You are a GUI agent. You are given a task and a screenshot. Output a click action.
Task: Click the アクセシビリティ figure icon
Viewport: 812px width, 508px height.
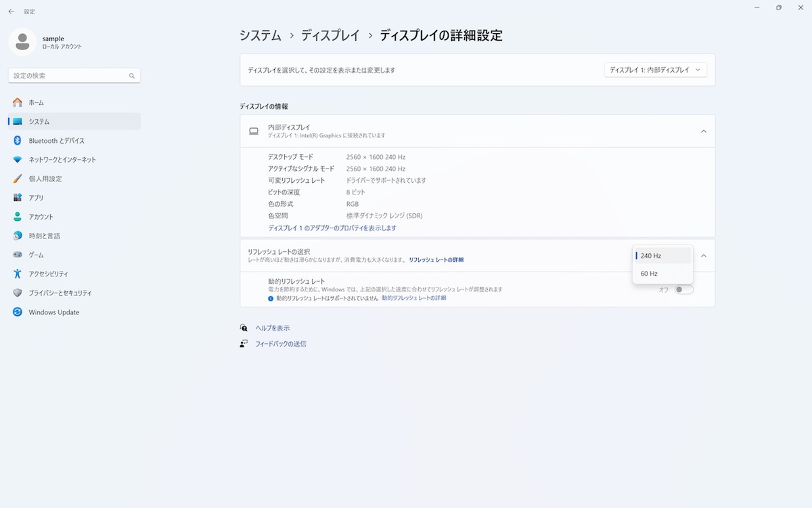coord(18,274)
